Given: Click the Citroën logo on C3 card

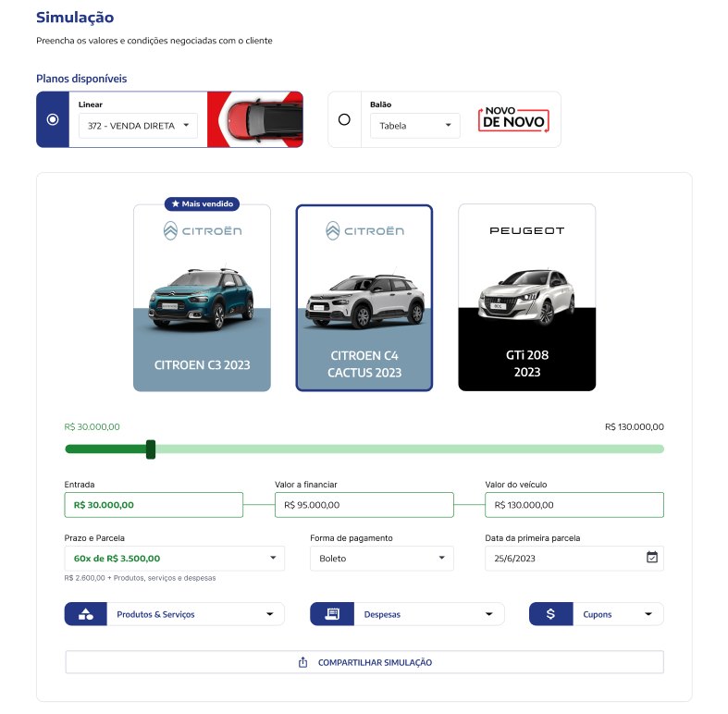Looking at the screenshot, I should (x=203, y=230).
